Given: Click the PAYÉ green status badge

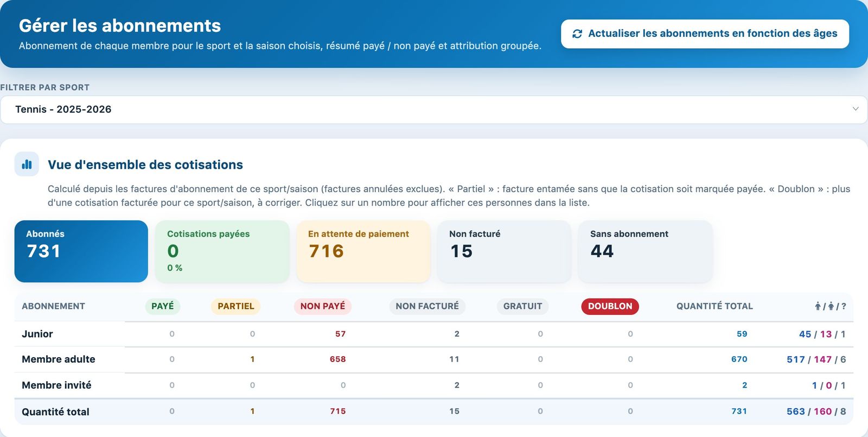Looking at the screenshot, I should 163,306.
